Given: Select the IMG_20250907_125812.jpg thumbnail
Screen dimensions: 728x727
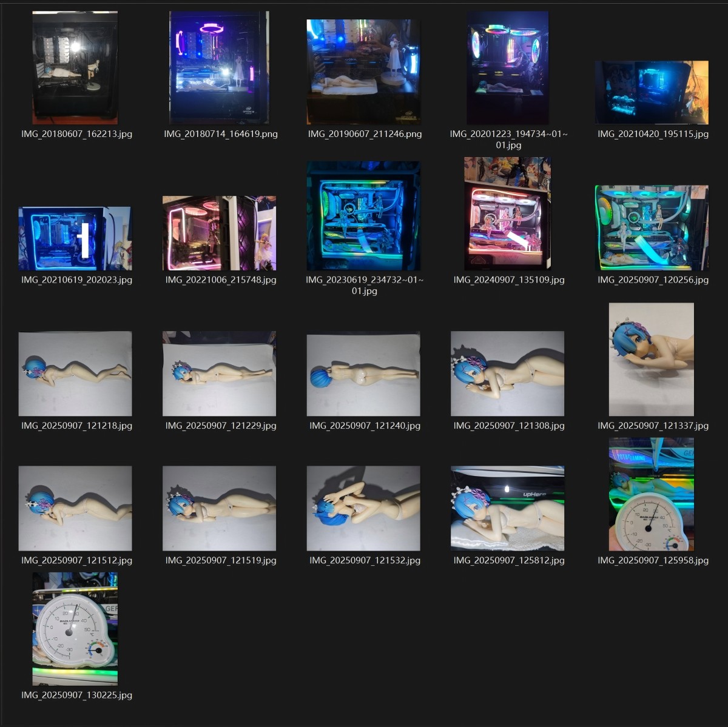Looking at the screenshot, I should click(x=508, y=508).
